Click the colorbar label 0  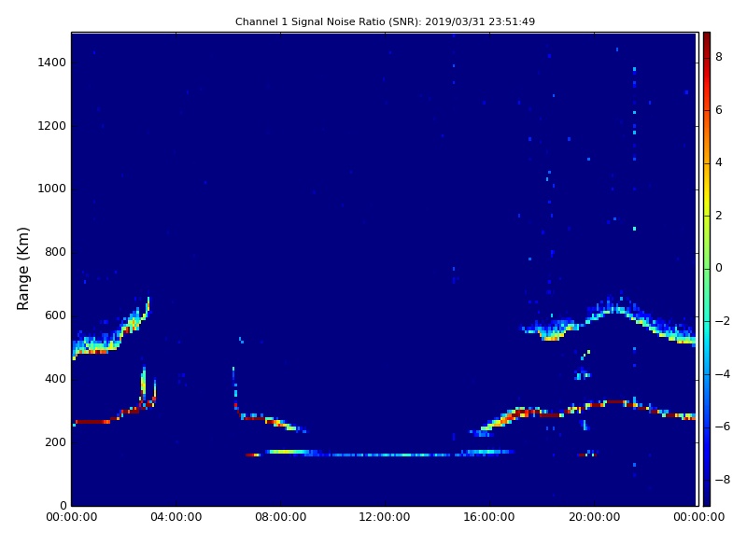[719, 268]
